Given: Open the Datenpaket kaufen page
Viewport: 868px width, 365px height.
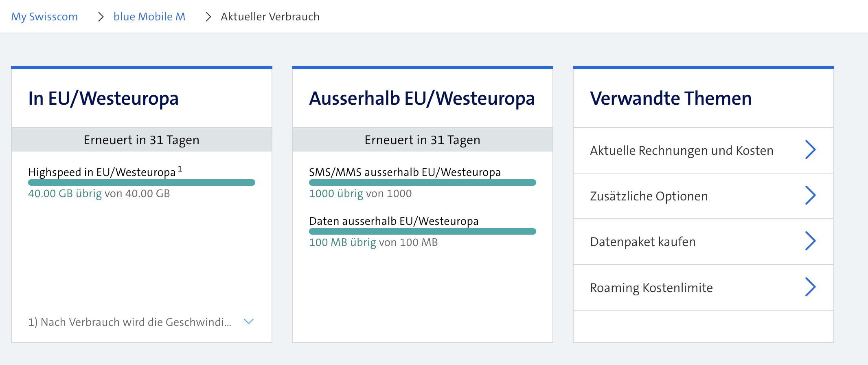Looking at the screenshot, I should click(642, 242).
